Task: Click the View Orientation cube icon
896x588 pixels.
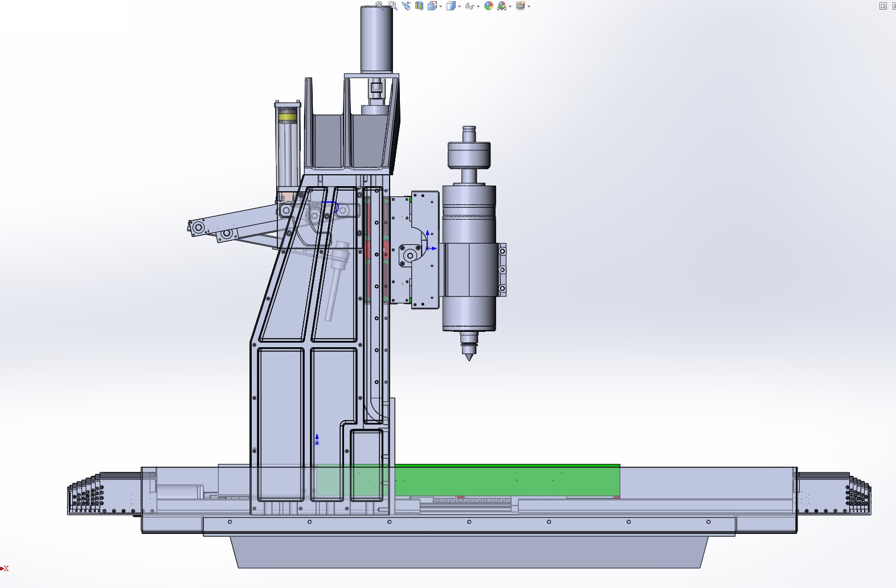Action: pos(432,6)
